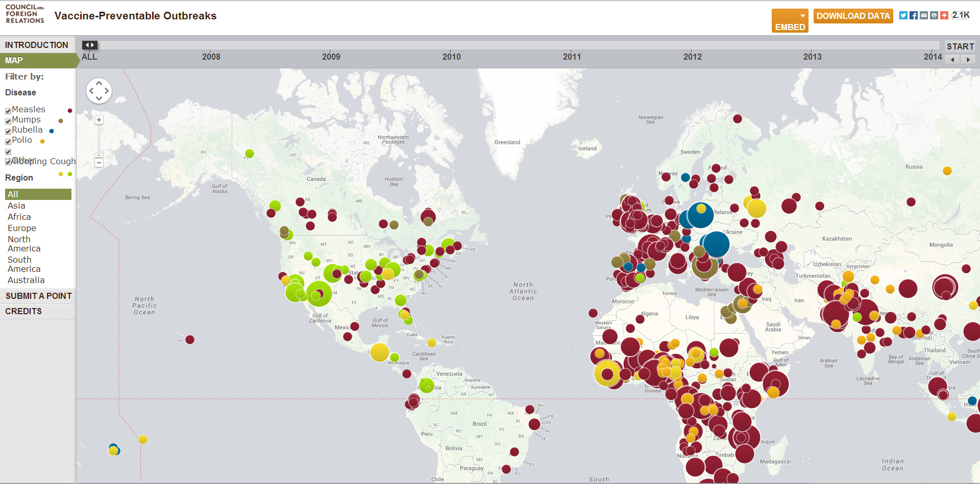Zoom out the map with minus button

(99, 163)
